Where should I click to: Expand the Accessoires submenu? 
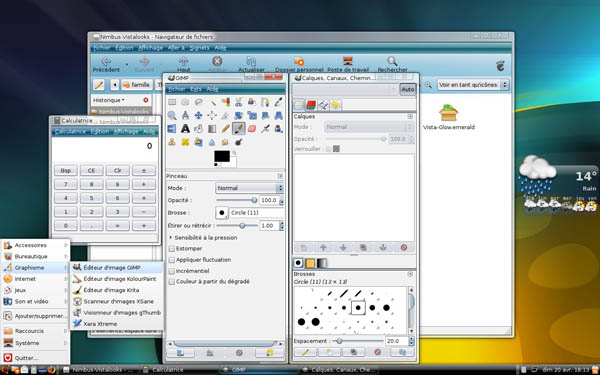click(x=35, y=245)
